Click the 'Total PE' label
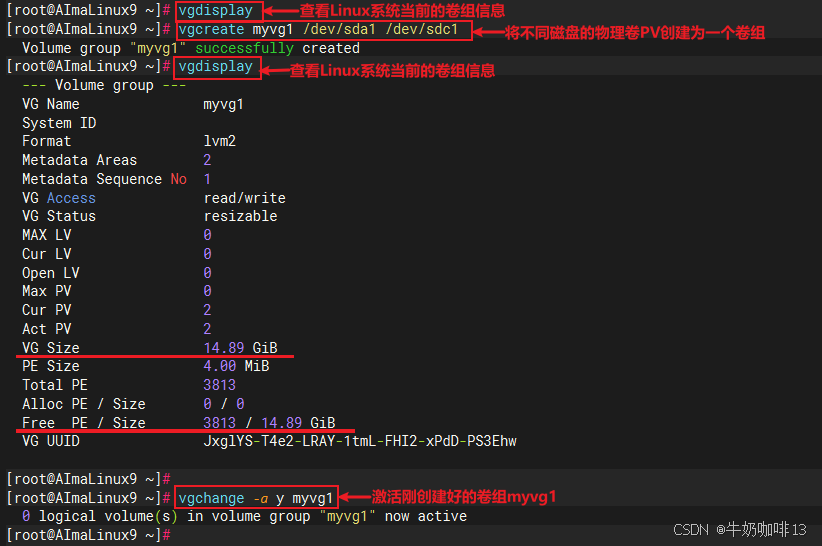Screen dimensions: 822x546 point(55,385)
